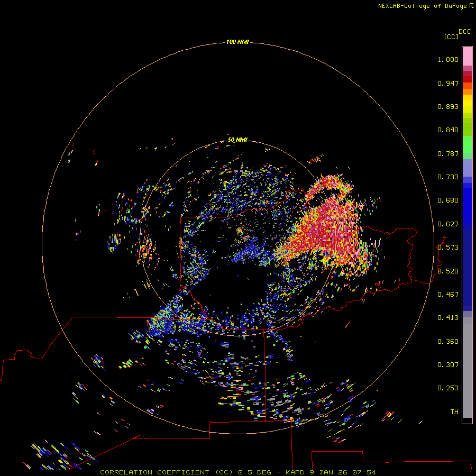Click the 0.733 scale value
Viewport: 476px width, 476px height.
tap(448, 177)
